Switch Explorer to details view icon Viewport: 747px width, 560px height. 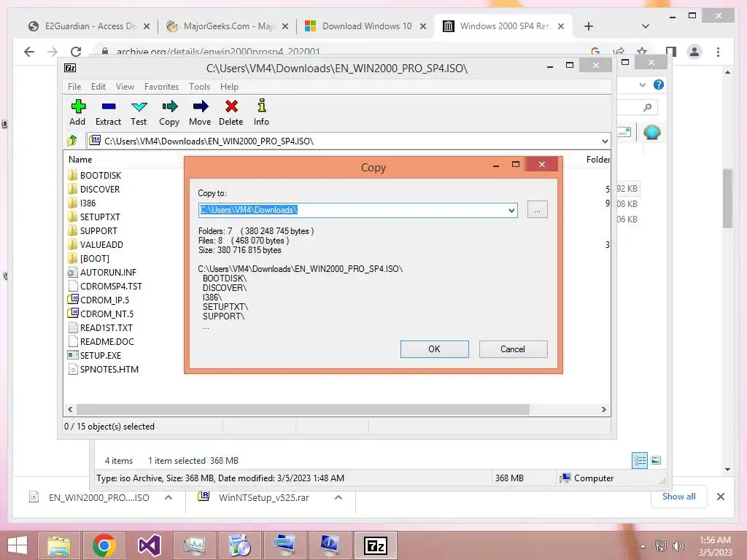click(640, 460)
